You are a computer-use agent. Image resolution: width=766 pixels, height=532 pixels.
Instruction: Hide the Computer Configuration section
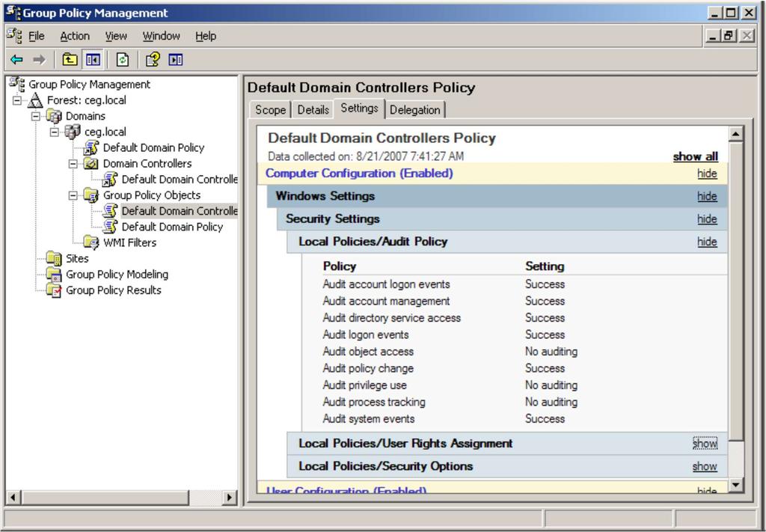pyautogui.click(x=707, y=174)
